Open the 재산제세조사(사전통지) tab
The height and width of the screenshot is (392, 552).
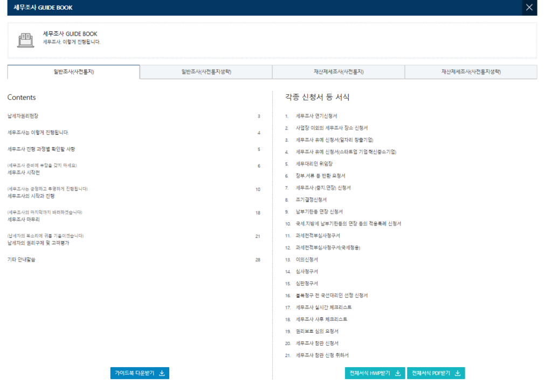click(338, 72)
